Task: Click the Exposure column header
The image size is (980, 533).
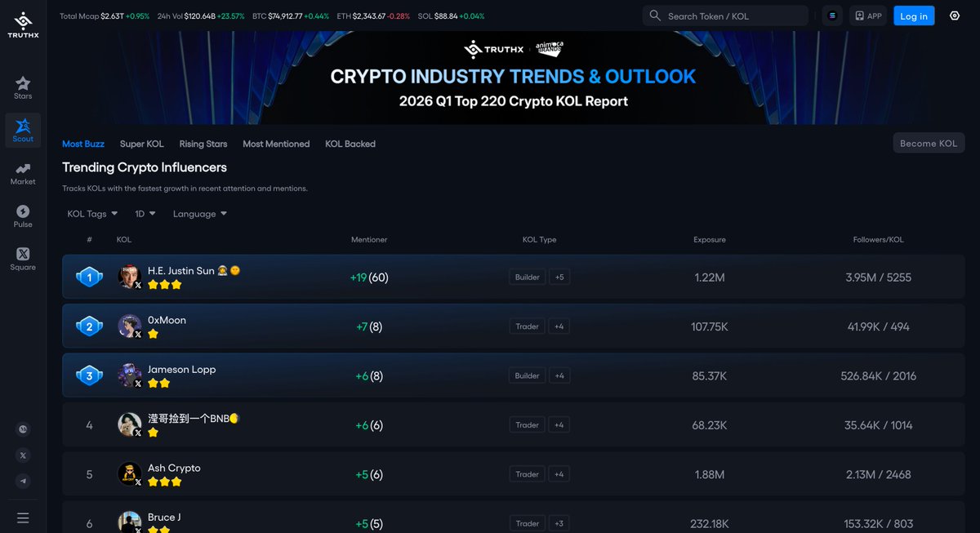Action: (x=710, y=240)
